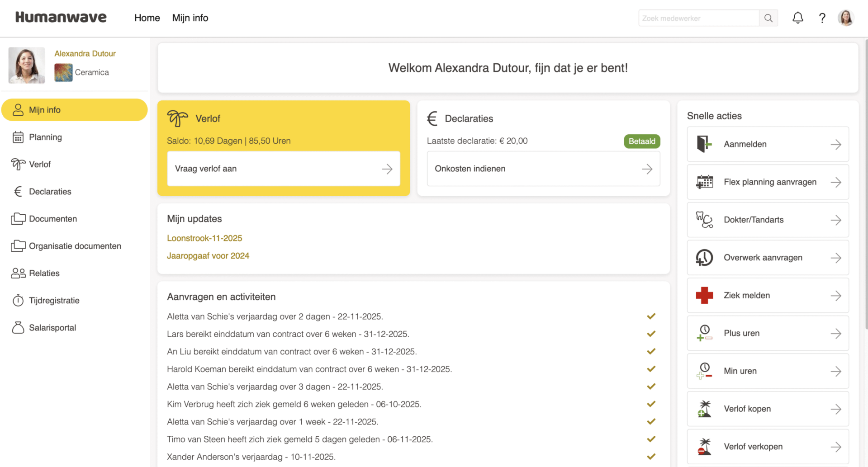
Task: Tick the checkmark for Xander Anderson's verjaardag
Action: [x=651, y=457]
